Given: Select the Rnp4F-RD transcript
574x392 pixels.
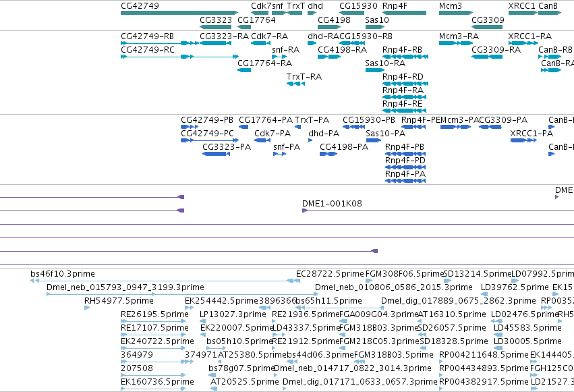Looking at the screenshot, I should click(405, 84).
